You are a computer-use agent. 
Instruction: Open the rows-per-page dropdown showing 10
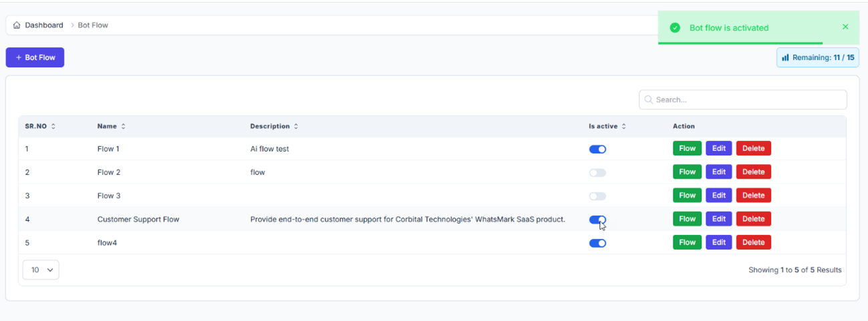pyautogui.click(x=41, y=270)
